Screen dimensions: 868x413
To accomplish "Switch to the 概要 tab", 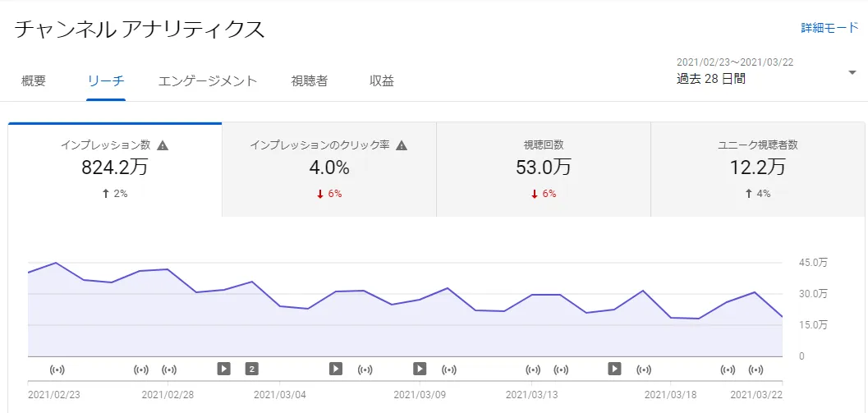I will click(34, 80).
